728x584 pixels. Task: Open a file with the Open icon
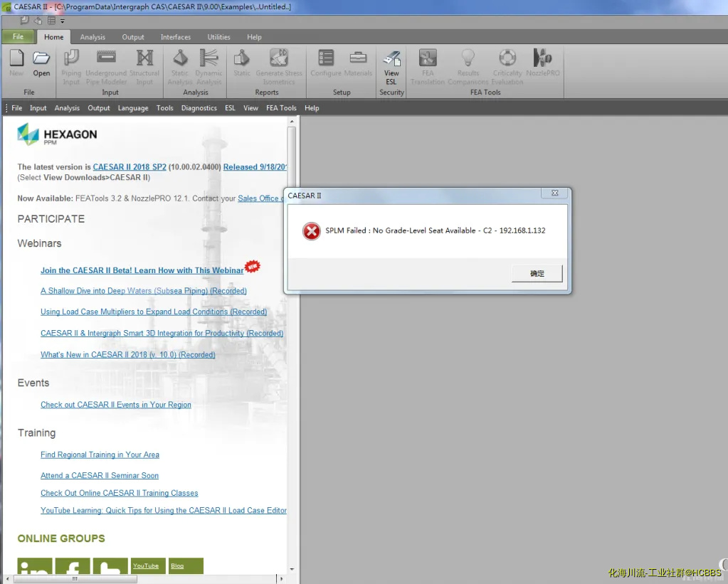coord(41,63)
